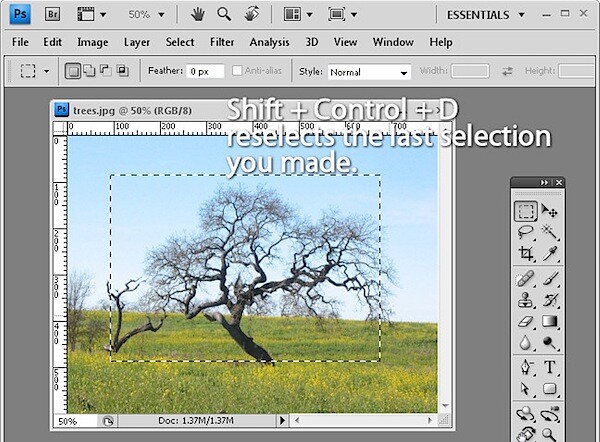The height and width of the screenshot is (442, 600).
Task: Click the Feather input field
Action: [205, 71]
